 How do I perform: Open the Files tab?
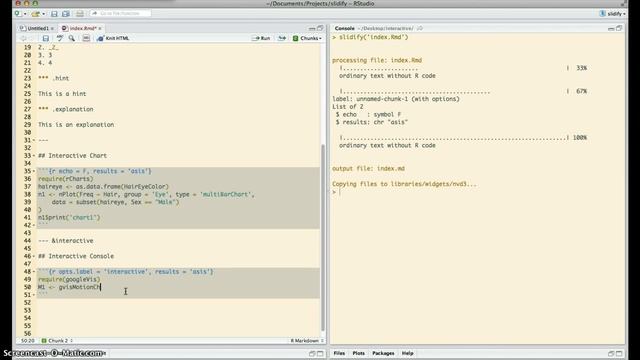339,353
